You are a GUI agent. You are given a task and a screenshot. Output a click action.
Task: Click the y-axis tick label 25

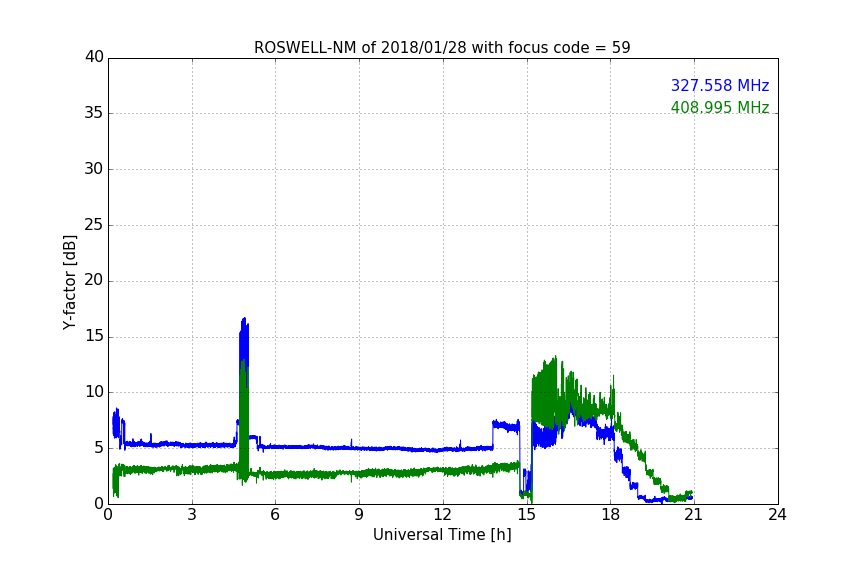[x=94, y=224]
